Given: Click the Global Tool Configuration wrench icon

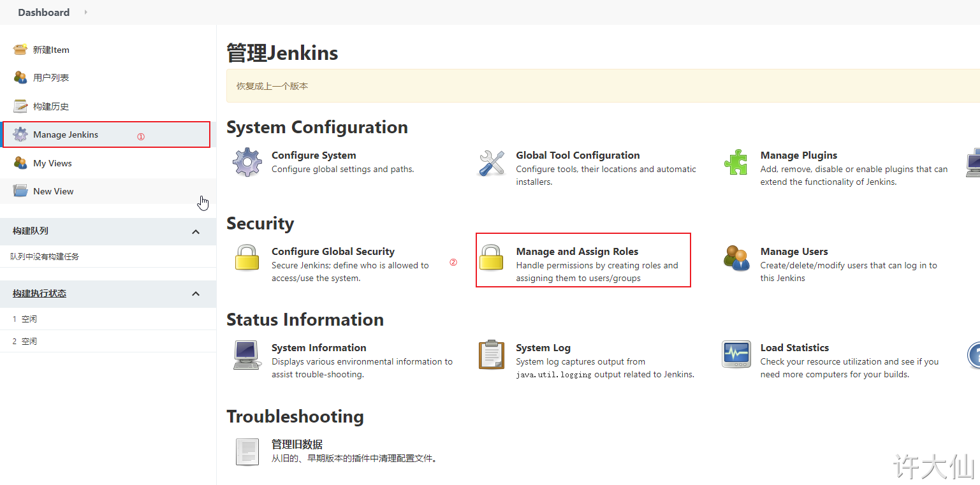Looking at the screenshot, I should pos(492,163).
